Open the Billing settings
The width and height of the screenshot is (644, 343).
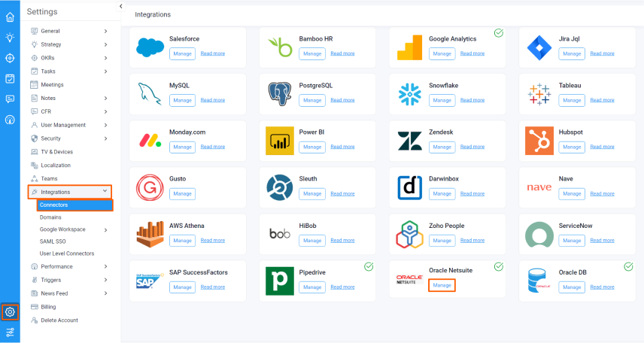click(x=48, y=307)
